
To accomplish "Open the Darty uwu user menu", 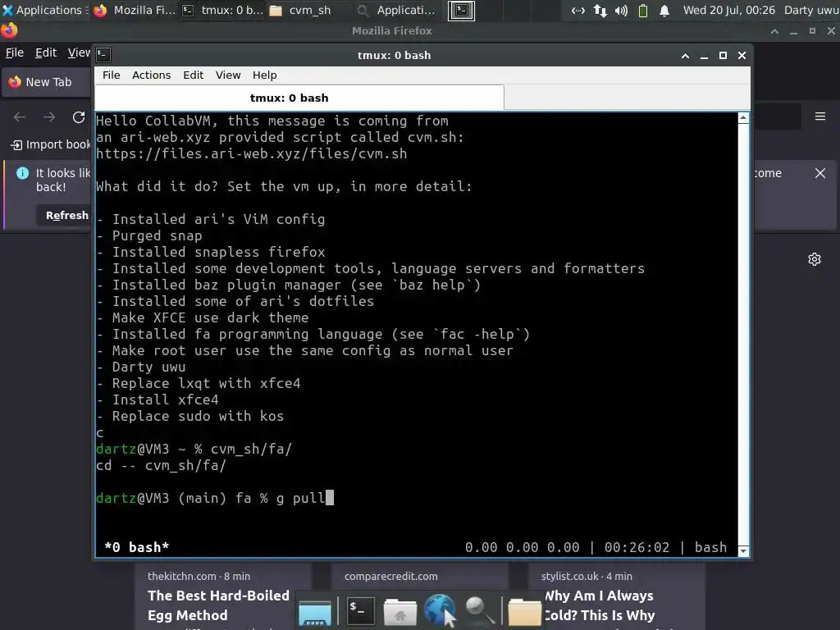I will pyautogui.click(x=811, y=10).
